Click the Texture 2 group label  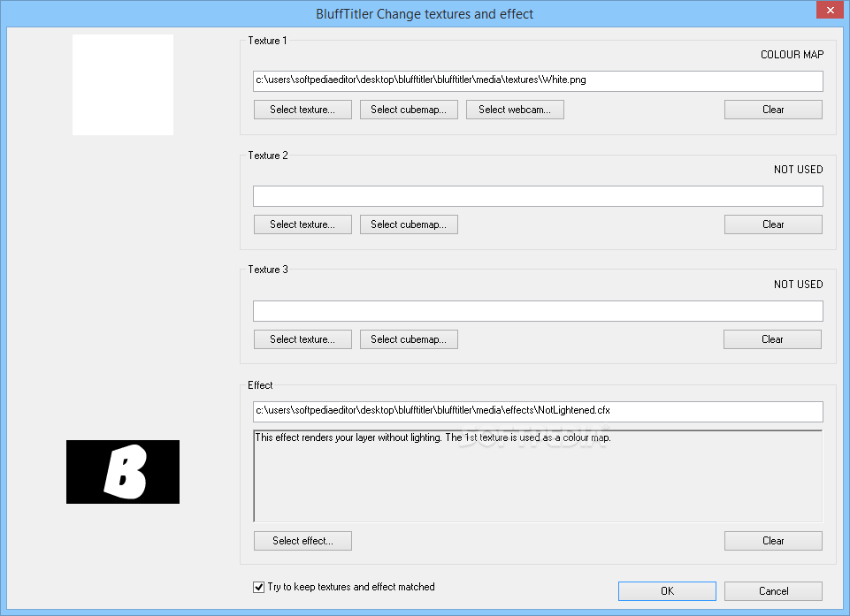(268, 156)
